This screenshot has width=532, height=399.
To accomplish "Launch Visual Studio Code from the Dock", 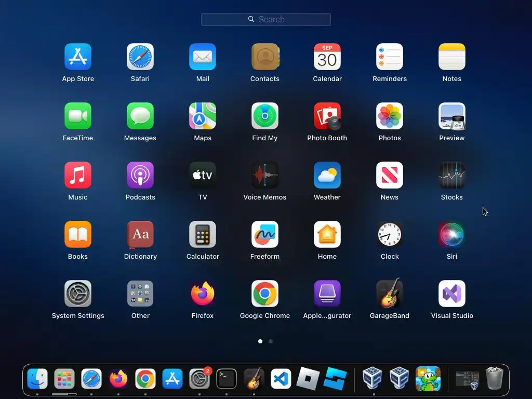I will (281, 379).
